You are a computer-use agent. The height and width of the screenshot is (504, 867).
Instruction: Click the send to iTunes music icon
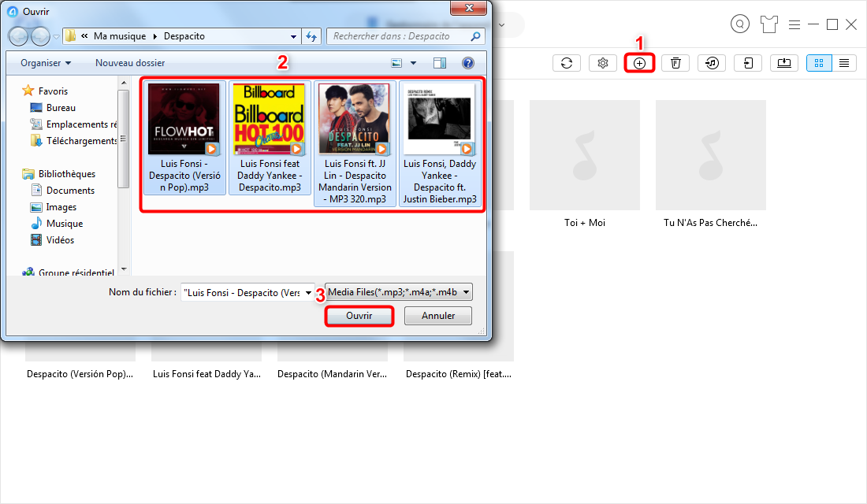point(712,64)
